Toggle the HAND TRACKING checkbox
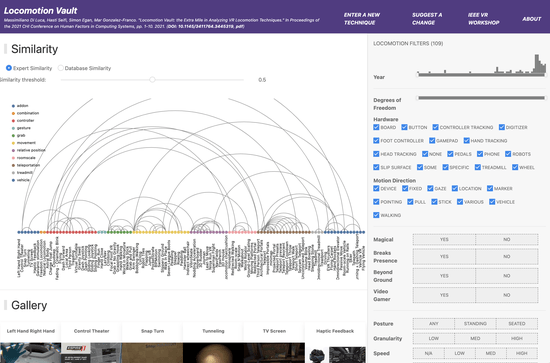Viewport: 550px width, 363px height. [467, 141]
